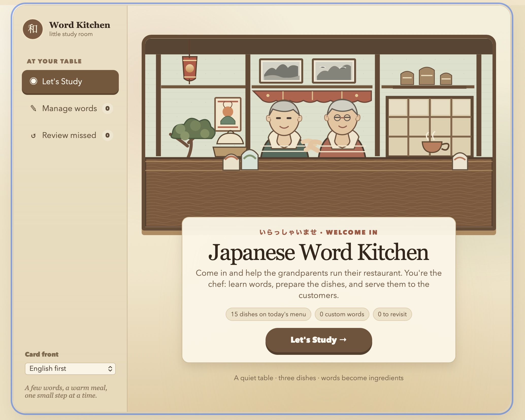Click 'いらっしゃいませ · WELCOME IN' text

(319, 232)
